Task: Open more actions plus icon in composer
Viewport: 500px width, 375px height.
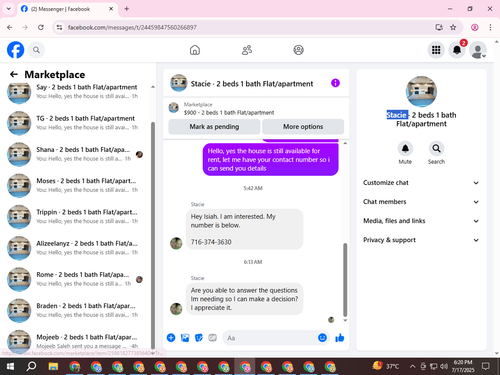Action: pos(171,338)
